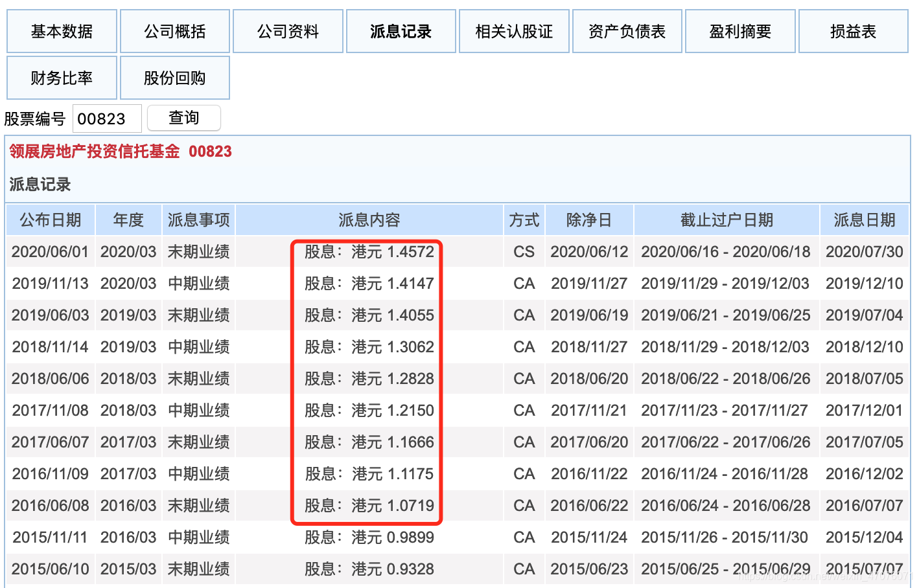Select payment date 2017/07/05

pyautogui.click(x=865, y=442)
